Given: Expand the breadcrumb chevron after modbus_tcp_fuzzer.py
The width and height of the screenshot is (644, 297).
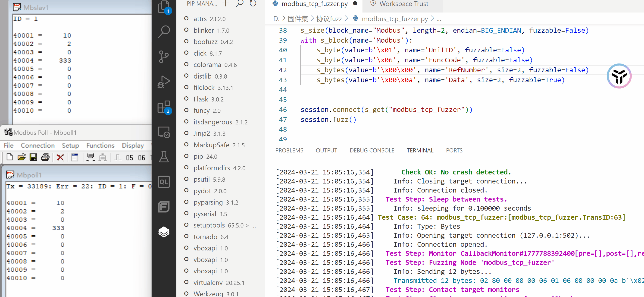Looking at the screenshot, I should point(432,19).
